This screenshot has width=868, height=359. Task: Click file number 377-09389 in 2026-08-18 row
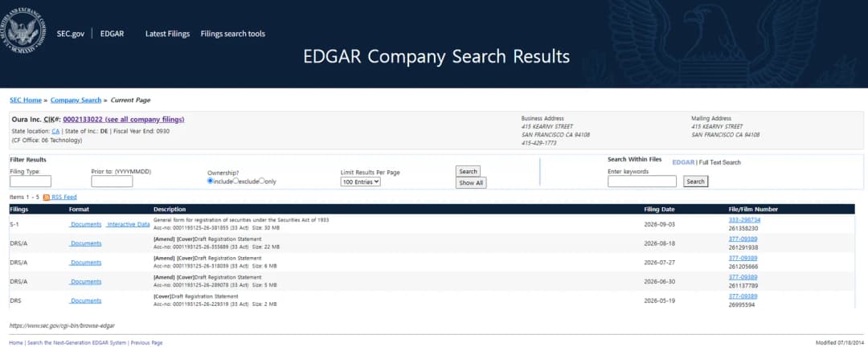coord(743,239)
